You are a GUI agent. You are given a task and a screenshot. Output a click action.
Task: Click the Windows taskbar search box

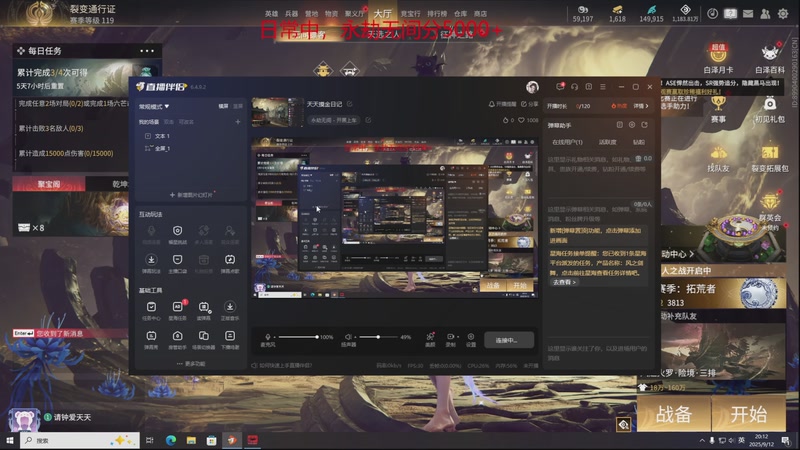tap(80, 440)
